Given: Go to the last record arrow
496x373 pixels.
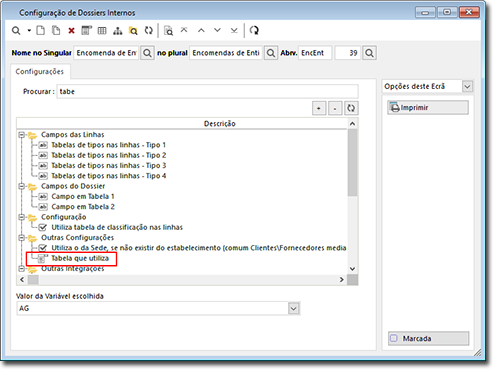Looking at the screenshot, I should [x=234, y=31].
